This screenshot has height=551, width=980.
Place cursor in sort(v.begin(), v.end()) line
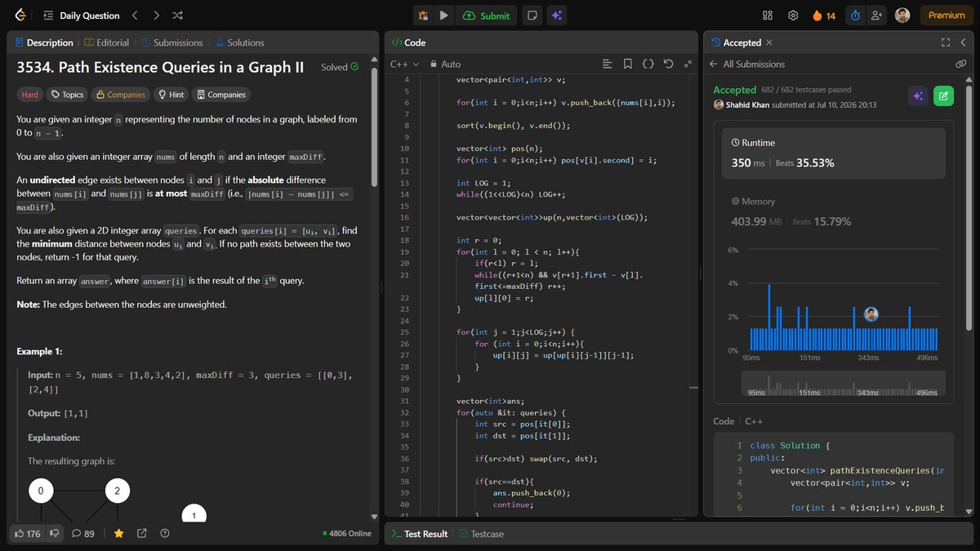tap(513, 126)
